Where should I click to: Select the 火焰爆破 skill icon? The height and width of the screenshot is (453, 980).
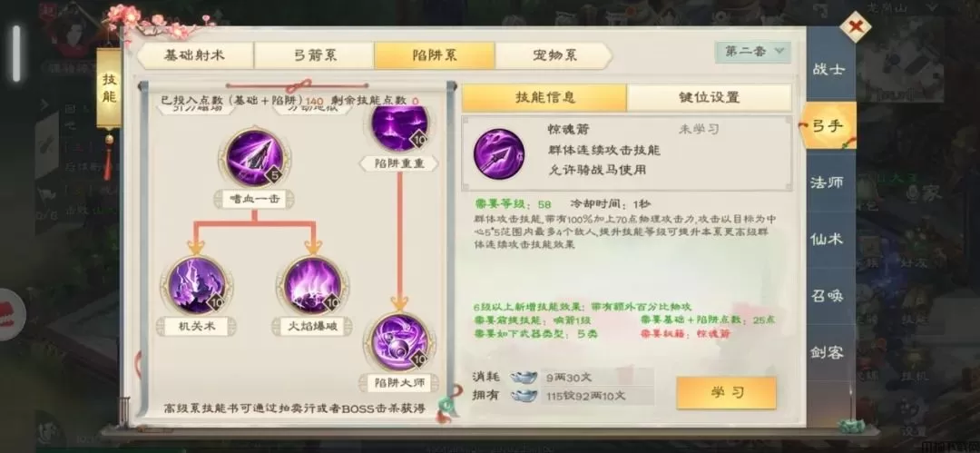(312, 285)
